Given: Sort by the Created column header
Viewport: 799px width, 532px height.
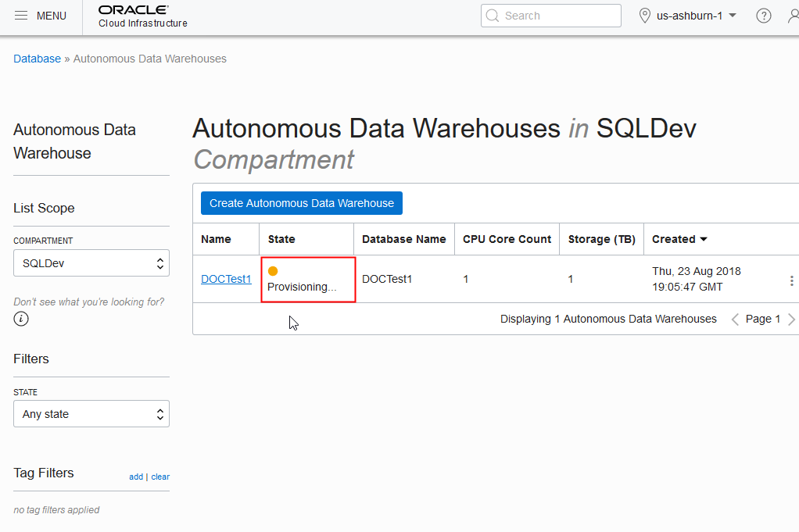Looking at the screenshot, I should tap(679, 239).
